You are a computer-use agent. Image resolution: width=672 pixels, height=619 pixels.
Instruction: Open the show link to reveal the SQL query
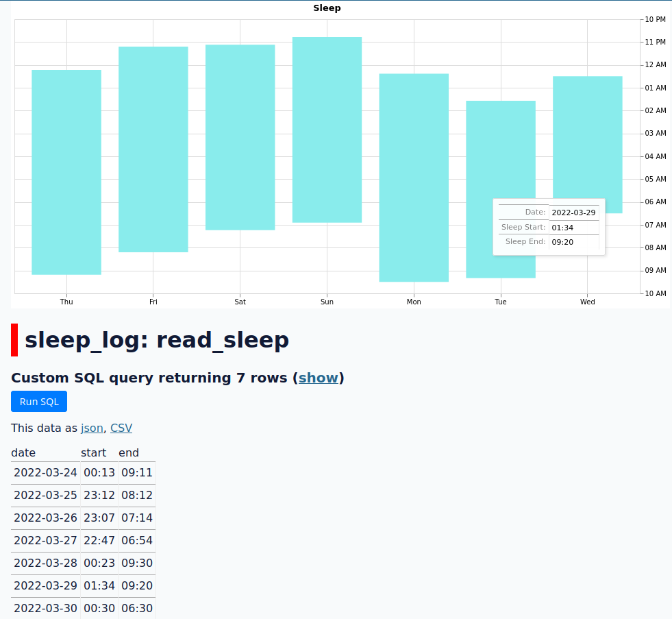[x=318, y=378]
